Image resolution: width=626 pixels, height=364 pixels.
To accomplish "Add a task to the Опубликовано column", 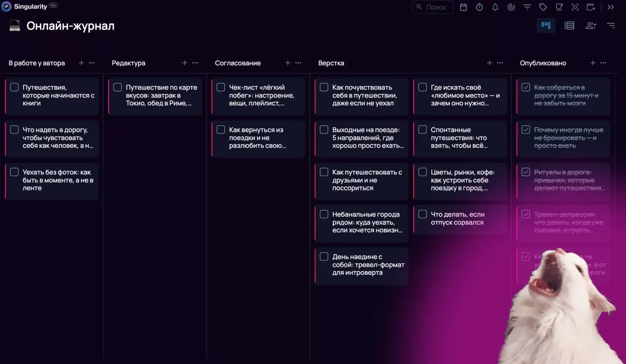I will 593,63.
